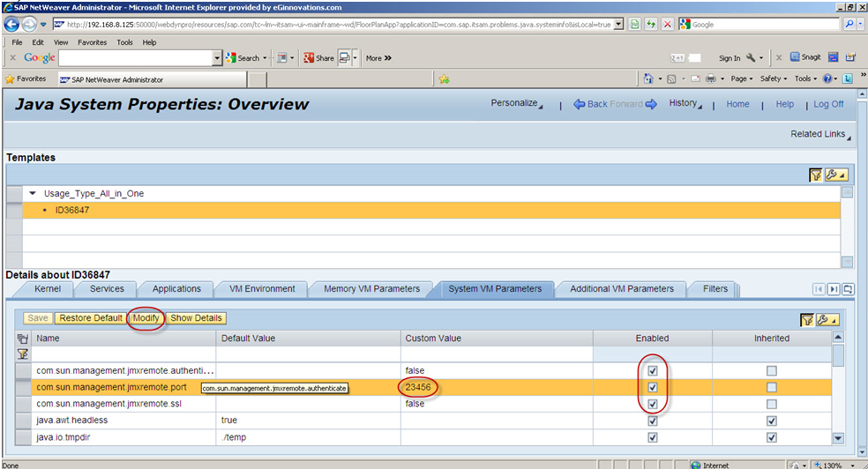The image size is (868, 469).
Task: Click the Favorites star button
Action: pyautogui.click(x=26, y=78)
